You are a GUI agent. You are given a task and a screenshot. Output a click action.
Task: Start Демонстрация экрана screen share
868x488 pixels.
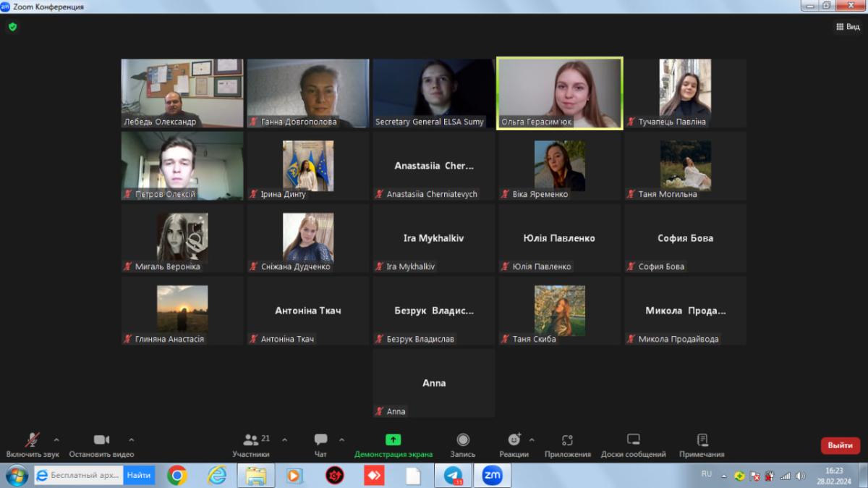393,445
